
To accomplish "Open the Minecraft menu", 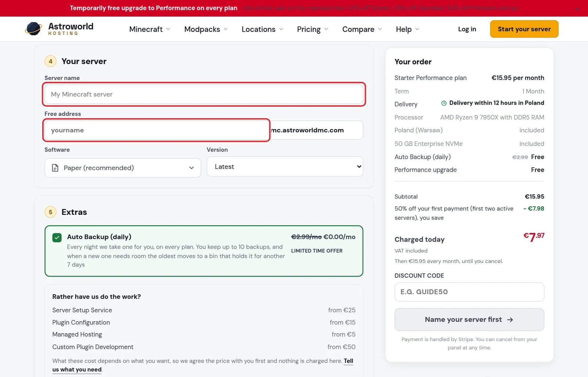I will pos(150,29).
